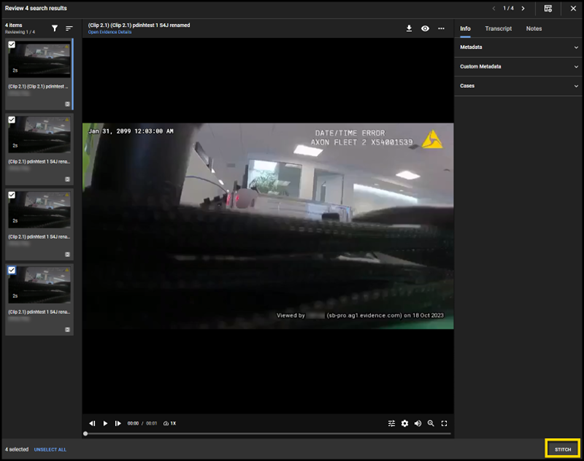Click the first card's video type icon

pyautogui.click(x=67, y=104)
